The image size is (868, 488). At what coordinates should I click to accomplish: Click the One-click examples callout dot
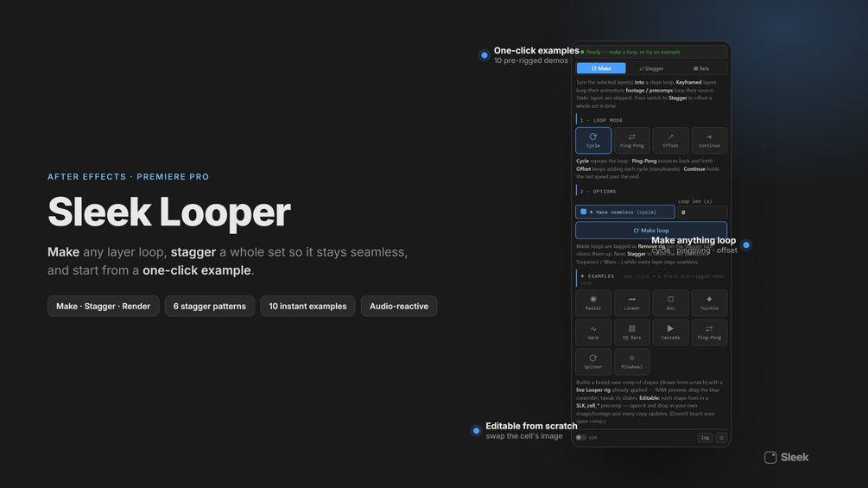point(485,55)
